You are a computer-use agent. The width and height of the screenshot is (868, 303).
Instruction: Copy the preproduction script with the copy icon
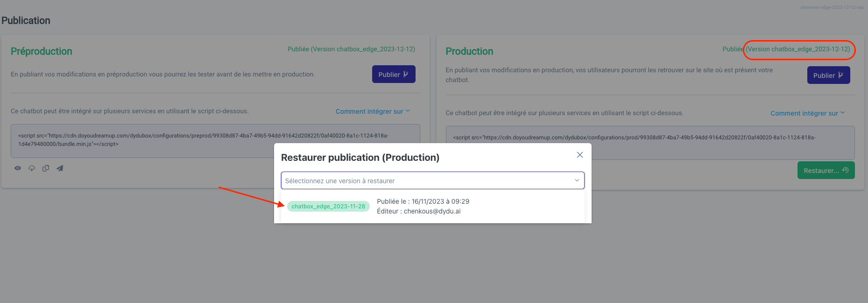pos(46,168)
